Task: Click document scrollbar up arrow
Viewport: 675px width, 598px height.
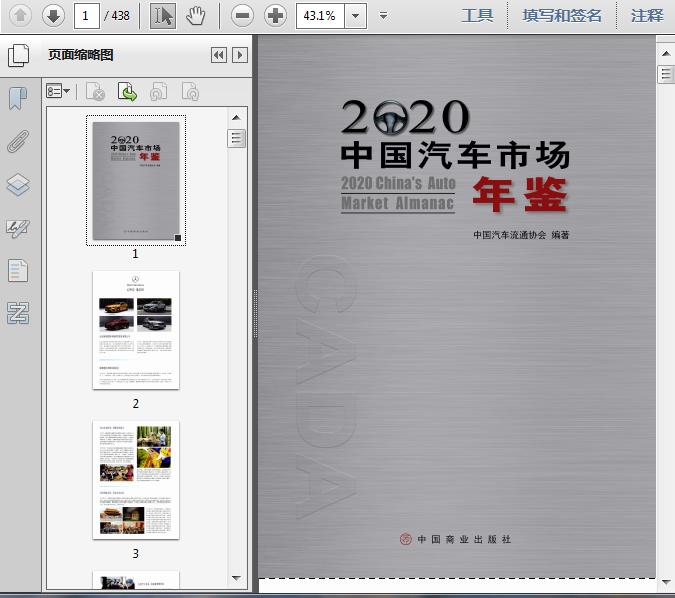Action: point(666,53)
